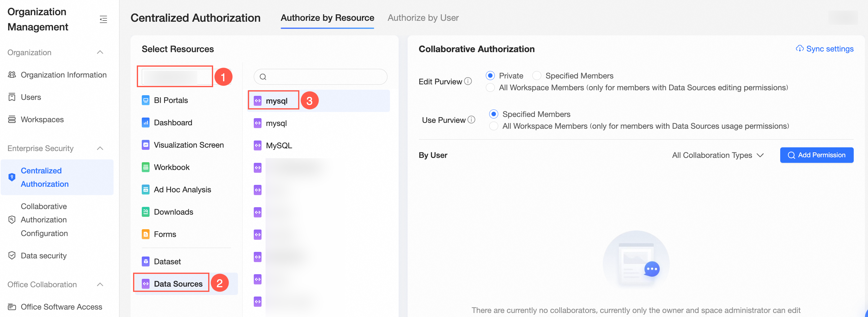Viewport: 868px width, 317px height.
Task: Select Private for Edit Purview
Action: tap(490, 75)
